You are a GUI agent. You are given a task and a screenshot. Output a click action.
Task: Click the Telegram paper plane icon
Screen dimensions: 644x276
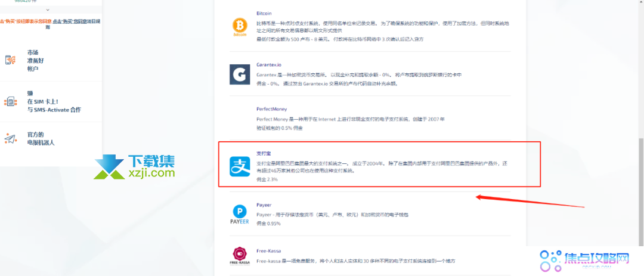[11, 139]
